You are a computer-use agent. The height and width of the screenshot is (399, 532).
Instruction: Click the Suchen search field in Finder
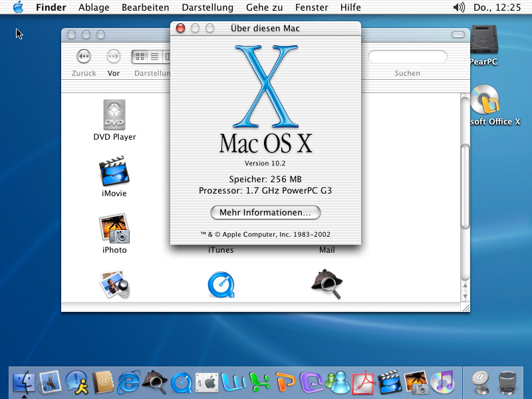pyautogui.click(x=408, y=57)
